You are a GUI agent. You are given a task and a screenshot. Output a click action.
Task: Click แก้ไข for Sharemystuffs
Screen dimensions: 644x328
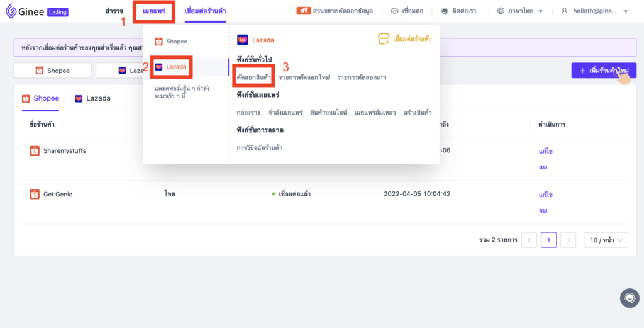pos(545,151)
